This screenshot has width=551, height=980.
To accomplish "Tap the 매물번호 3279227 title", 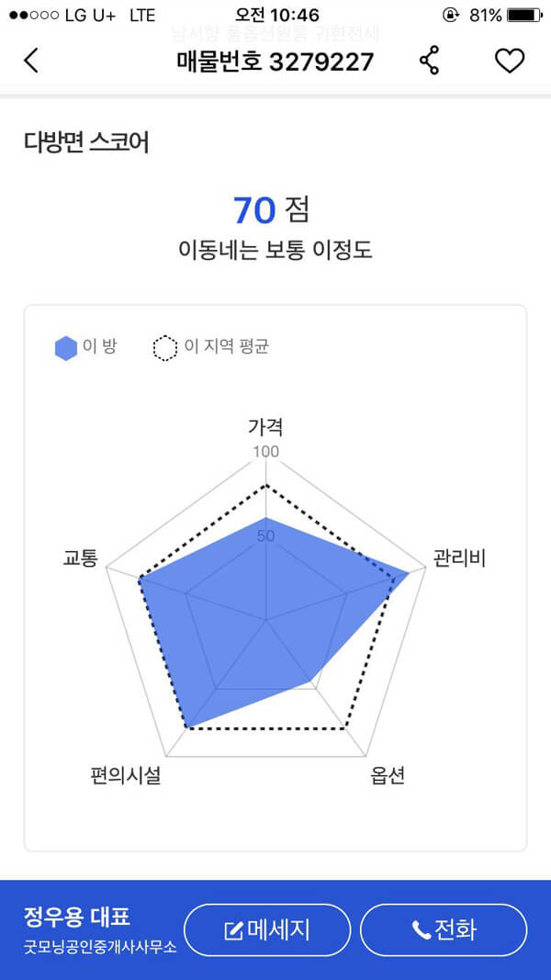I will point(275,62).
